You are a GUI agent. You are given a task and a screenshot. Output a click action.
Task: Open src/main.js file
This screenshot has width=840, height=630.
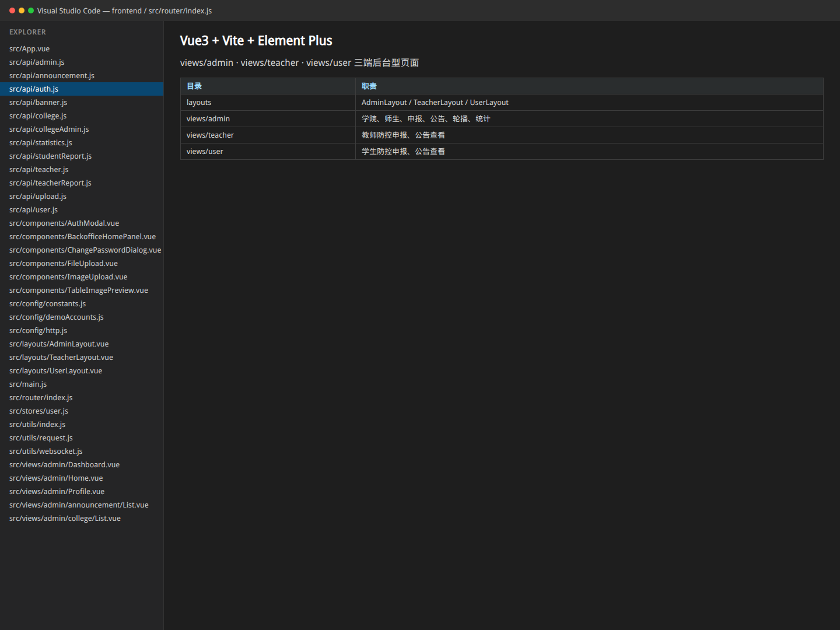pos(82,384)
